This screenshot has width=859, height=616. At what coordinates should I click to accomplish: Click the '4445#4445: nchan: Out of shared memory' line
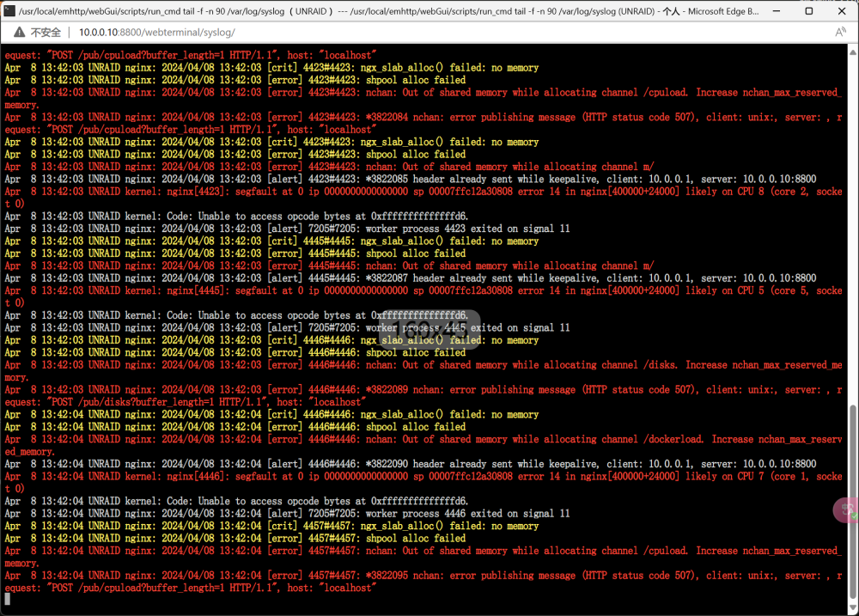tap(329, 265)
